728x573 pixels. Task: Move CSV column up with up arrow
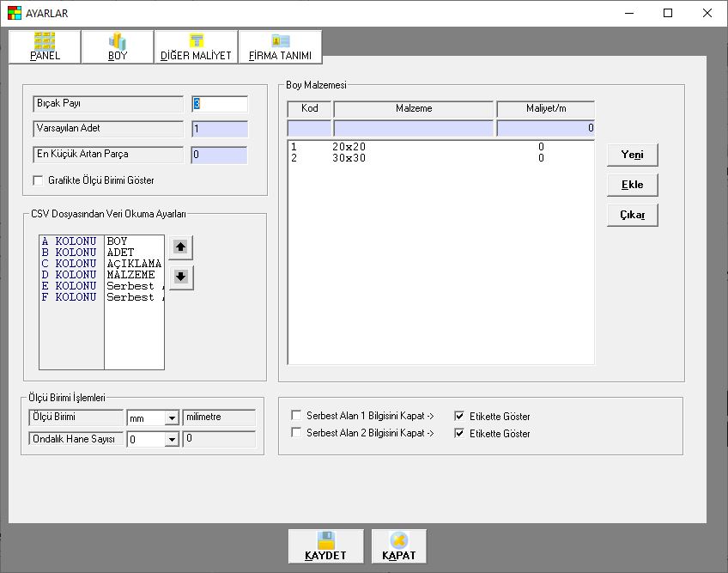[180, 247]
